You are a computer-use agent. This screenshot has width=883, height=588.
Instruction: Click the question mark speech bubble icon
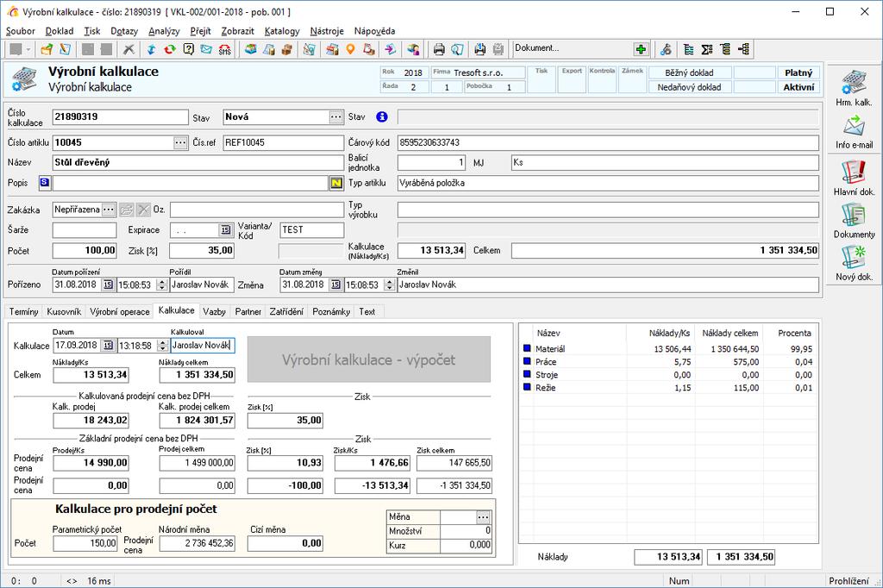188,49
